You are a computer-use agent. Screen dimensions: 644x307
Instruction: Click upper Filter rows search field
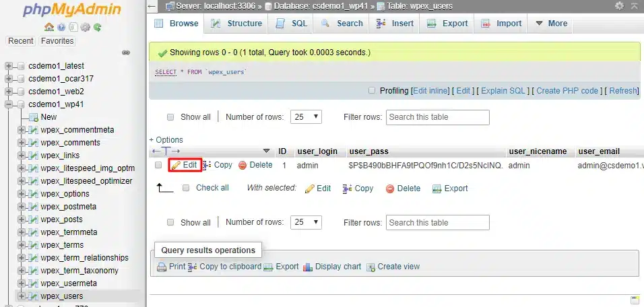[438, 117]
